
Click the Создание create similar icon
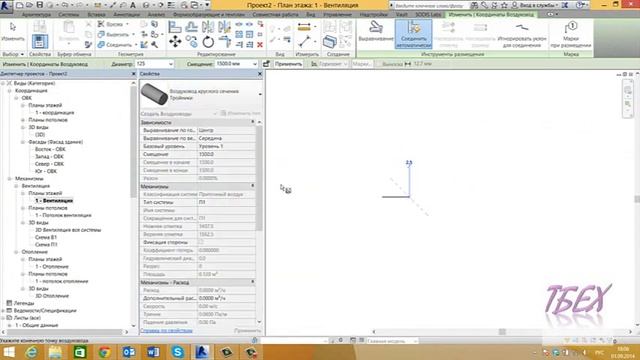point(329,41)
